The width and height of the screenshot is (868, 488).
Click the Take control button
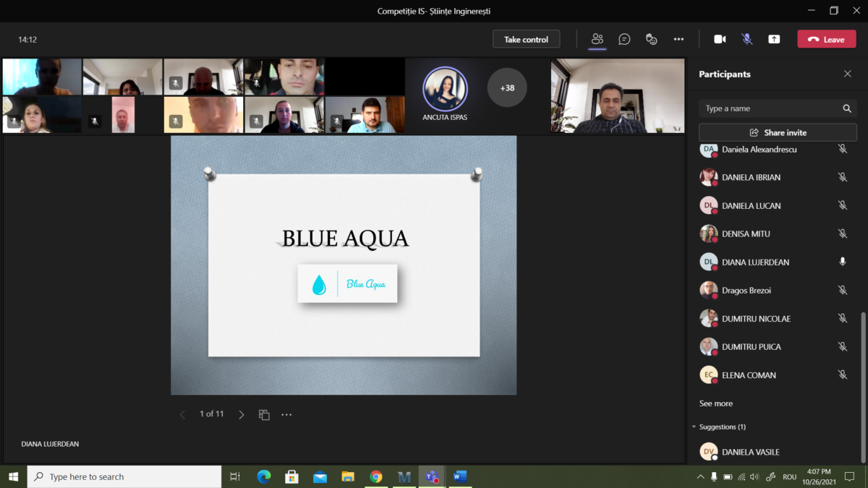pyautogui.click(x=526, y=39)
